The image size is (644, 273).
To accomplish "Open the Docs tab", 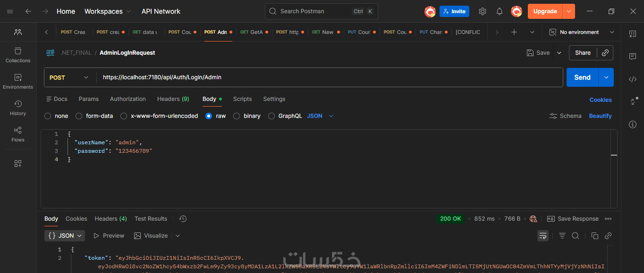I will [x=57, y=99].
